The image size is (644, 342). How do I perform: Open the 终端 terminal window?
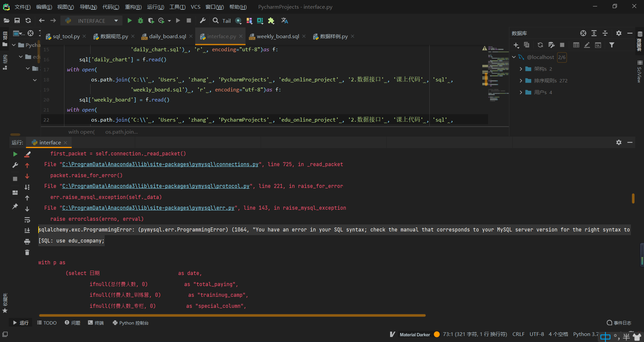point(96,323)
